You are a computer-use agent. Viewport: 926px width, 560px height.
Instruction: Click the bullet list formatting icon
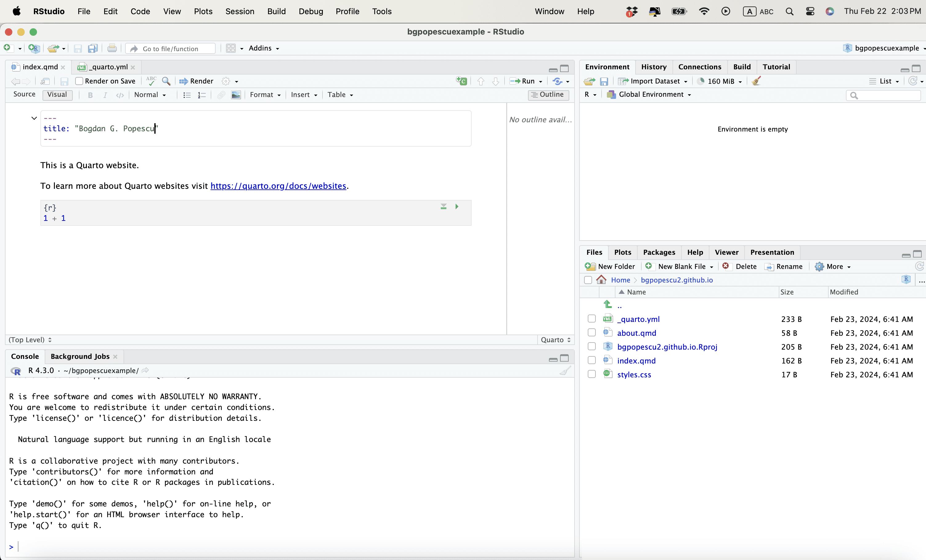187,95
